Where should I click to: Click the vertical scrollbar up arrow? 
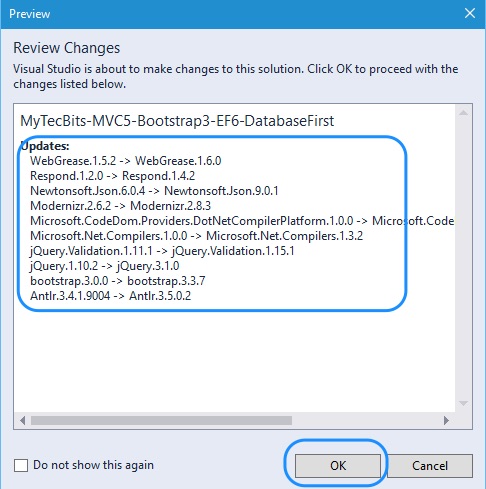click(x=463, y=113)
